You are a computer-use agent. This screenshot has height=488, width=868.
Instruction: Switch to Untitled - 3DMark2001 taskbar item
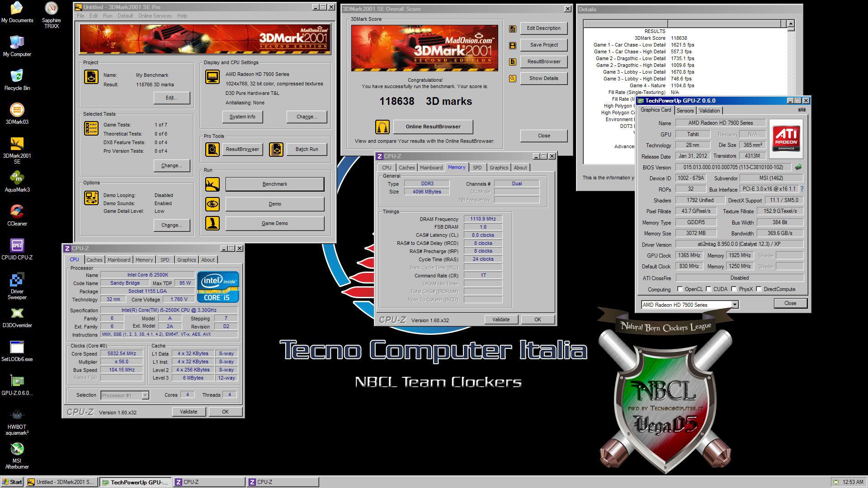pyautogui.click(x=61, y=482)
